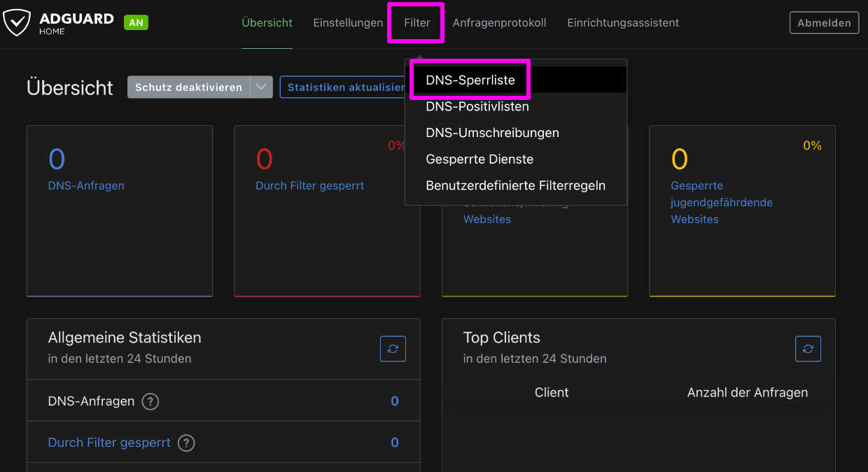The height and width of the screenshot is (472, 868).
Task: Open the Anfragenprotokoll page
Action: point(499,22)
